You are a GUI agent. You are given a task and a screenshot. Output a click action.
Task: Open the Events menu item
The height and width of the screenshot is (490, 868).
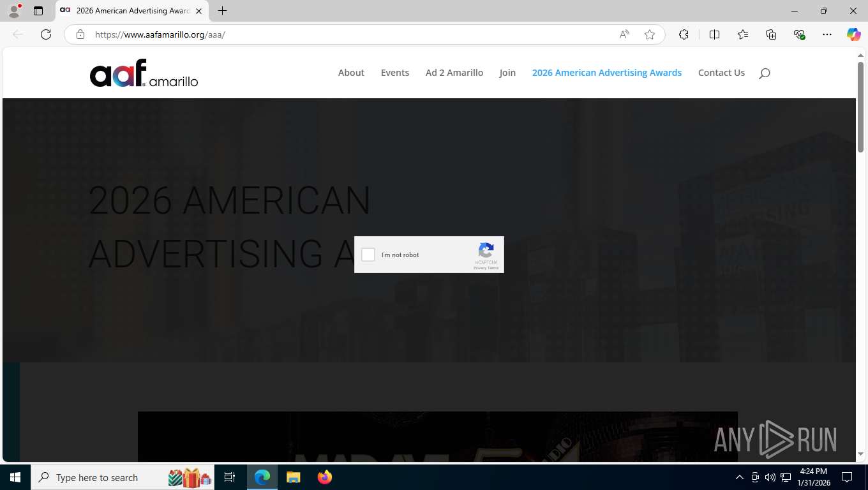click(x=395, y=73)
